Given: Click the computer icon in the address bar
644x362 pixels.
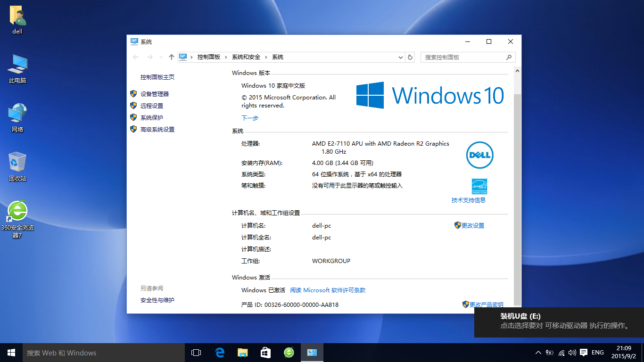Looking at the screenshot, I should point(183,57).
